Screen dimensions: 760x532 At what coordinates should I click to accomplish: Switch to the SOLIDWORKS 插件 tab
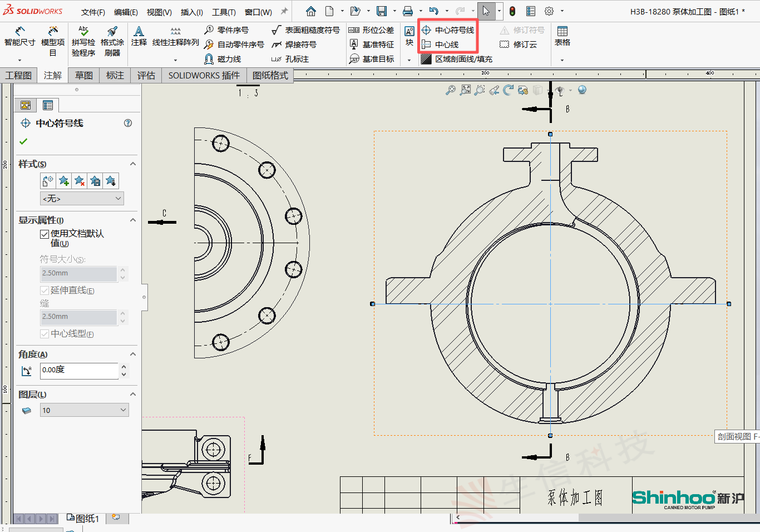tap(204, 75)
